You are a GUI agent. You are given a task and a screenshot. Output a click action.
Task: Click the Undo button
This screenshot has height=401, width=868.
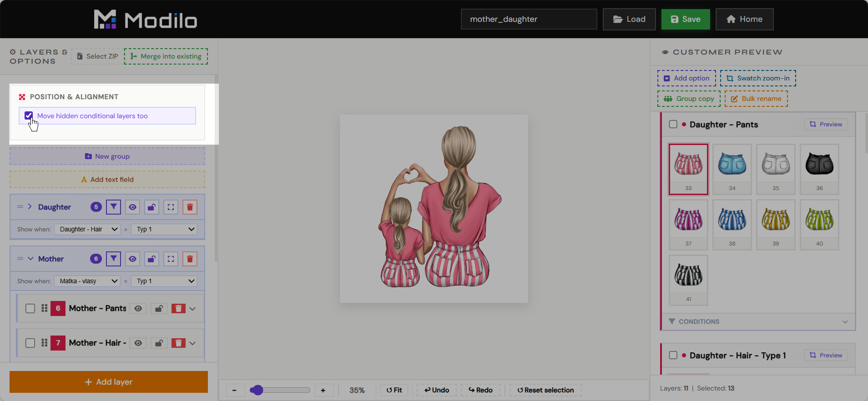[437, 390]
